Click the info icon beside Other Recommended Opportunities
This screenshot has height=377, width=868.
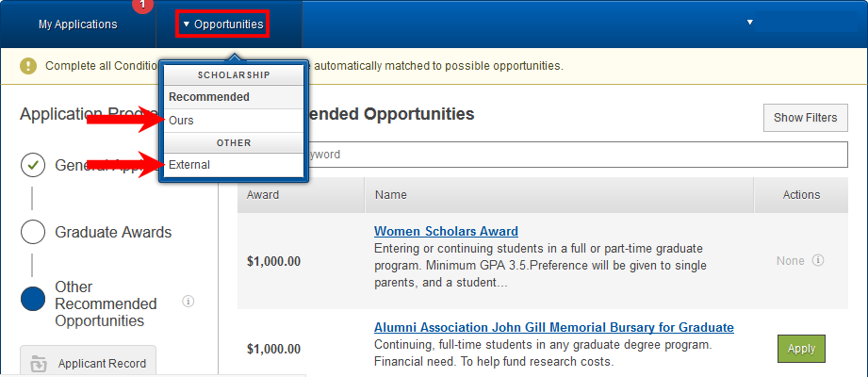click(188, 302)
